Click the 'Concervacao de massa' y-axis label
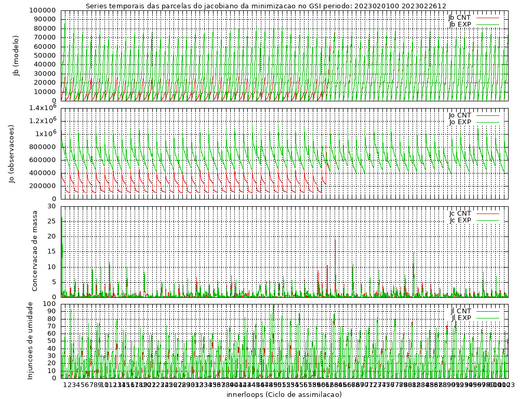Viewport: 532px width, 399px height. pyautogui.click(x=35, y=251)
